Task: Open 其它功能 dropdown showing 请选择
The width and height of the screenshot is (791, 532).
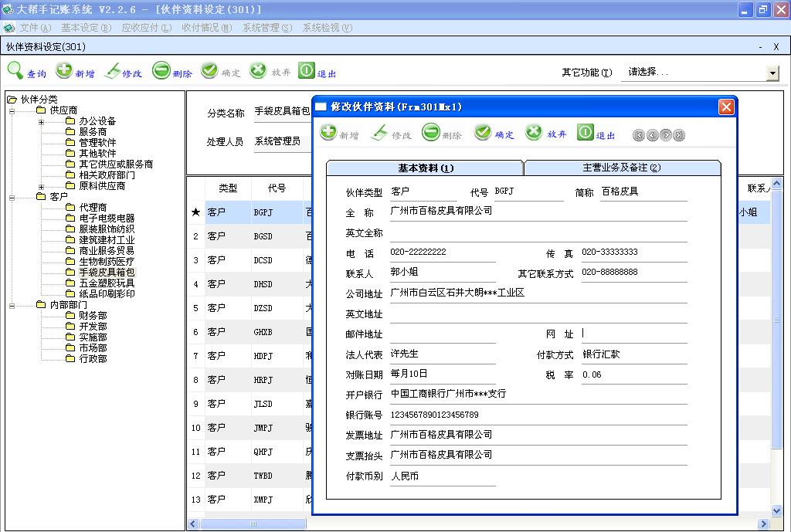Action: [x=772, y=73]
